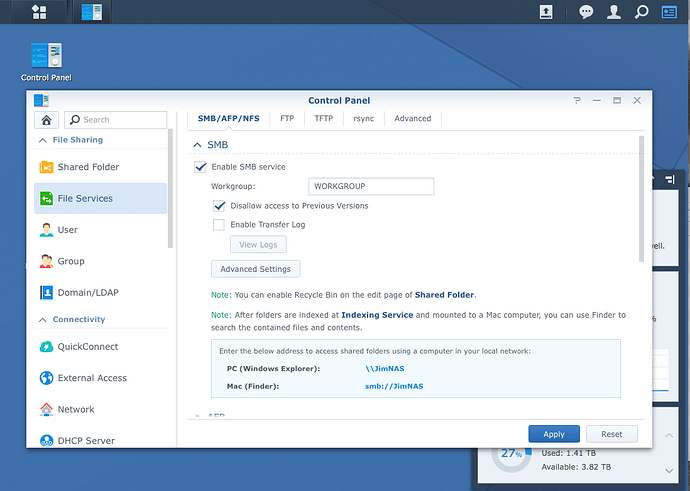Click the Shared Folder icon in sidebar

tap(46, 167)
